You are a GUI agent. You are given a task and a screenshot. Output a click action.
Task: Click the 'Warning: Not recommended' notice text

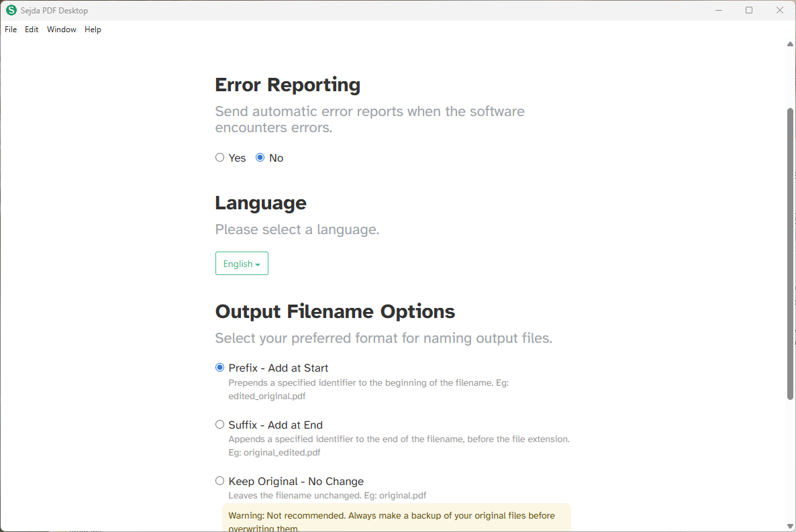(391, 521)
